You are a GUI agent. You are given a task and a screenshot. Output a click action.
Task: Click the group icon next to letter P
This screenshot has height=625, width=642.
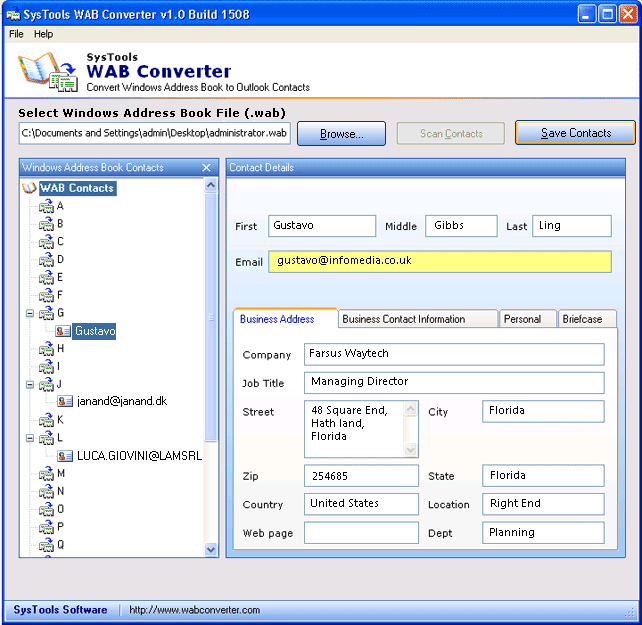(x=46, y=527)
